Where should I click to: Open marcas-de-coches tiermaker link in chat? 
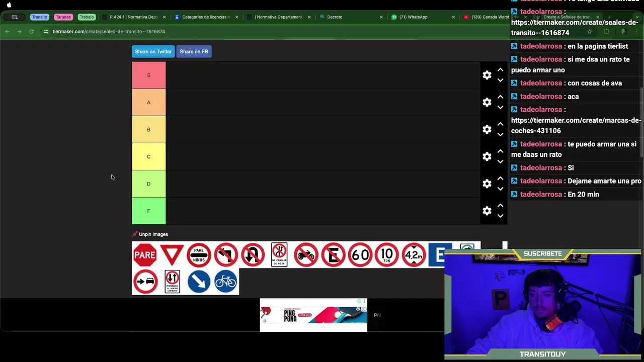point(576,125)
